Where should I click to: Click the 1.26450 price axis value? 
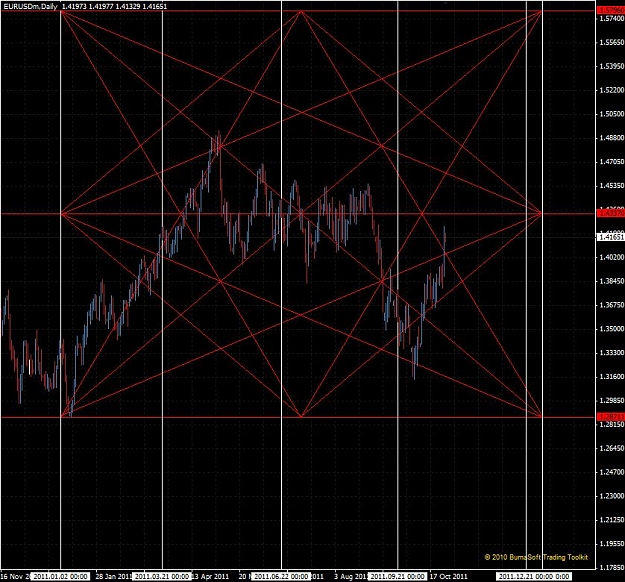612,448
